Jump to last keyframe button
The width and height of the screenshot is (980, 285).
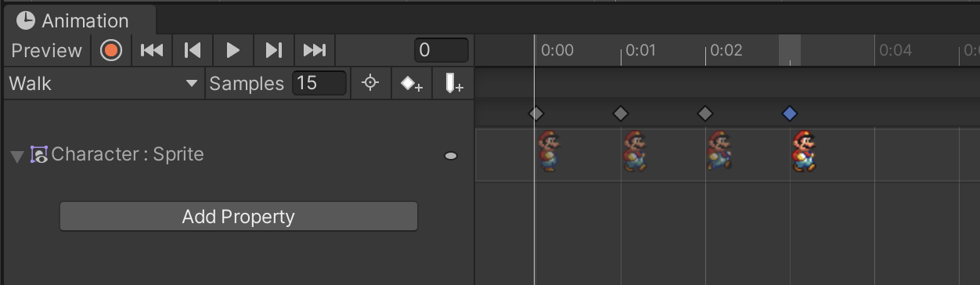click(315, 50)
